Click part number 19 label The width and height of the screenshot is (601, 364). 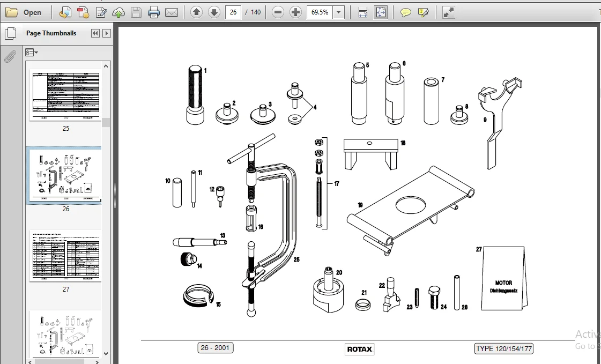tap(360, 205)
